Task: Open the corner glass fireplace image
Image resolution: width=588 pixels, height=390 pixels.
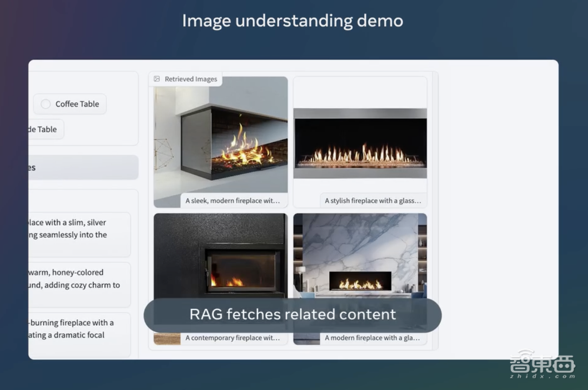Action: pyautogui.click(x=220, y=141)
